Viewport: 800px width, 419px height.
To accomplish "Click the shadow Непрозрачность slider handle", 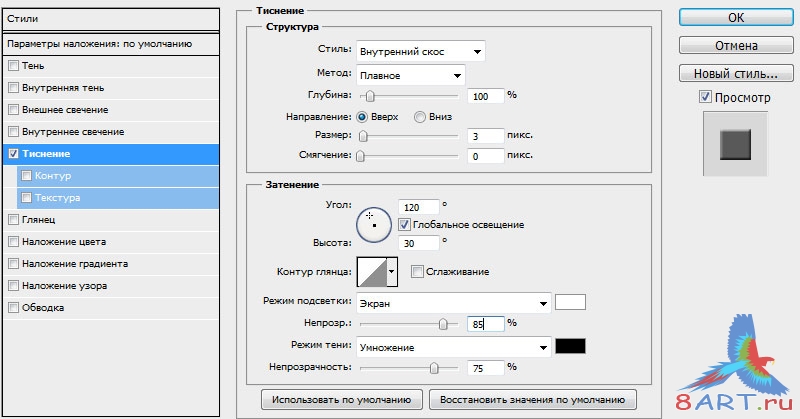I will click(434, 368).
